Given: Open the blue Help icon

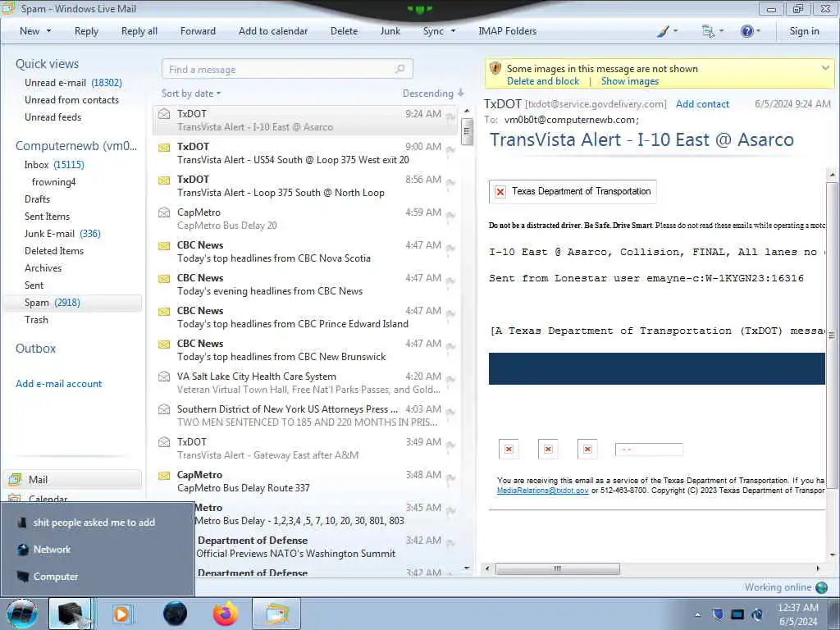Looking at the screenshot, I should point(746,31).
